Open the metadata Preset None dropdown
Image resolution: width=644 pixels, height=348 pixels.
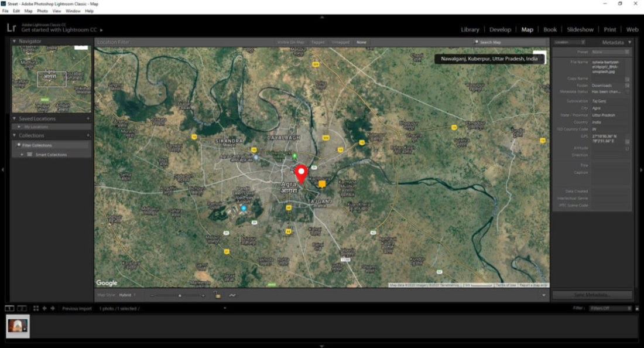[x=610, y=52]
